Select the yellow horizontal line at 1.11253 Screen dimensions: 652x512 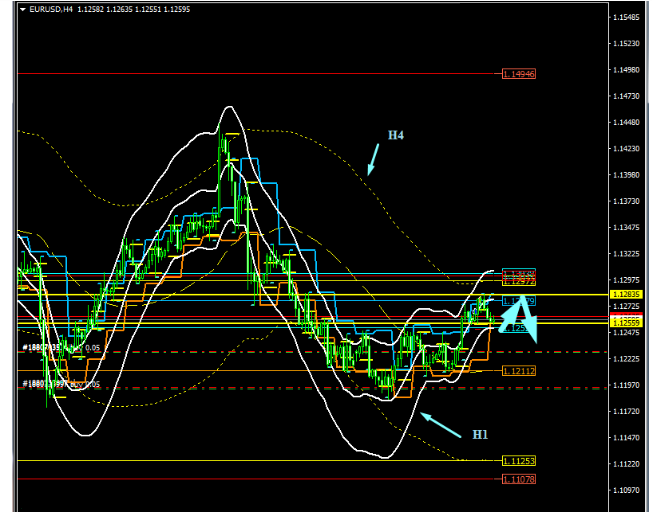point(250,460)
